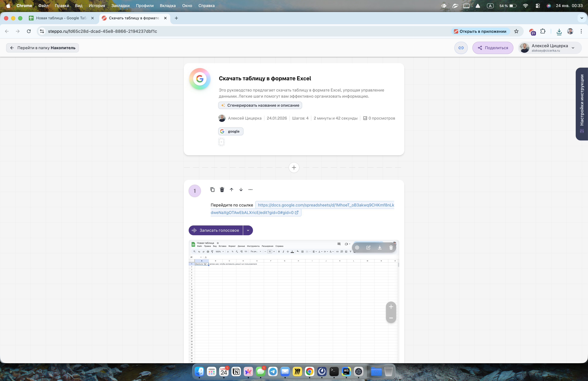Move step 1 up with arrow
This screenshot has width=588, height=381.
[x=232, y=190]
